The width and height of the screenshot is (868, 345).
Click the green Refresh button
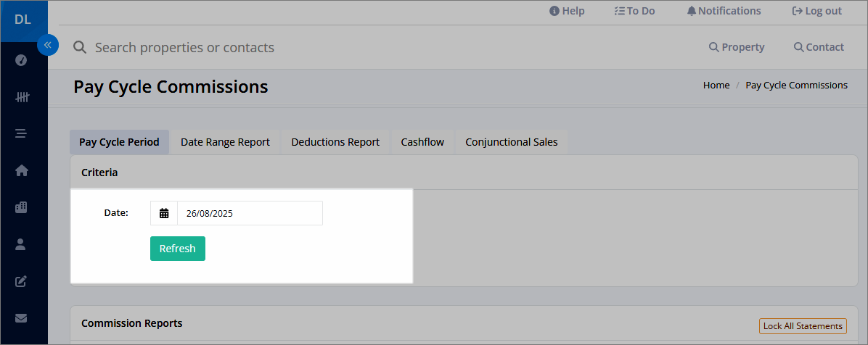tap(178, 249)
